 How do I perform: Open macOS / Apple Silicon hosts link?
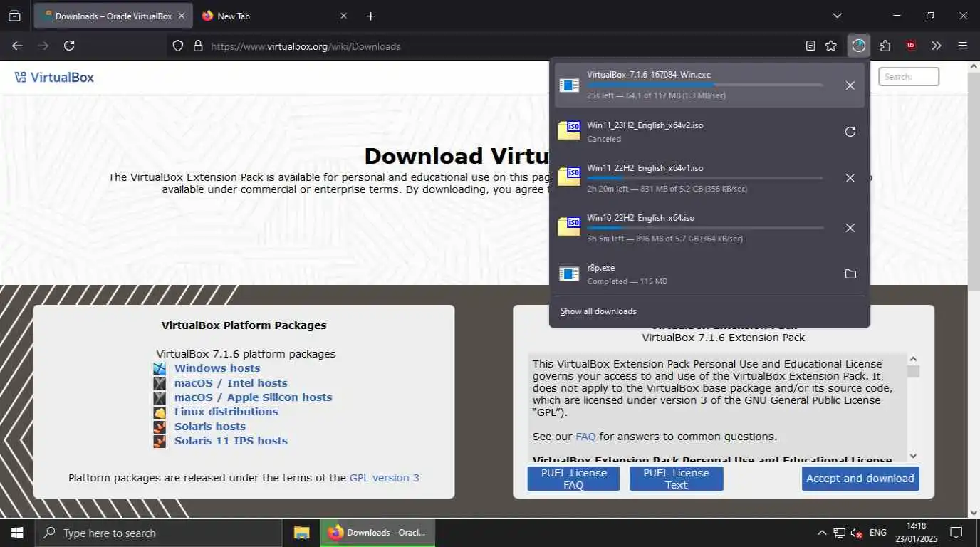[253, 397]
